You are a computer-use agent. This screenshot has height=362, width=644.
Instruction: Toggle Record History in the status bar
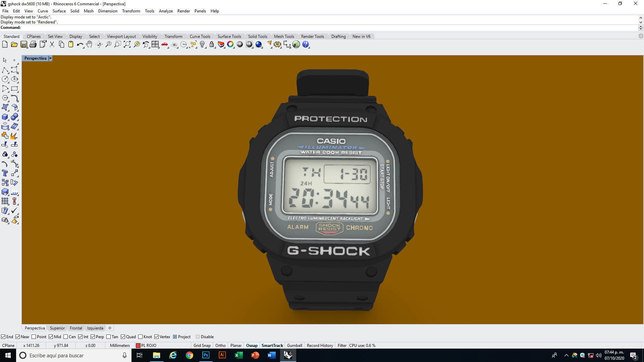point(320,345)
